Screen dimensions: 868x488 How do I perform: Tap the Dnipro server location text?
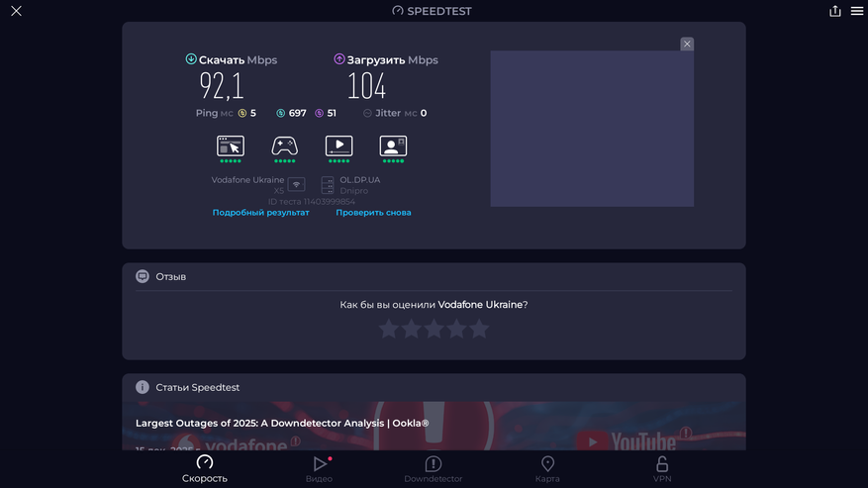pyautogui.click(x=353, y=190)
